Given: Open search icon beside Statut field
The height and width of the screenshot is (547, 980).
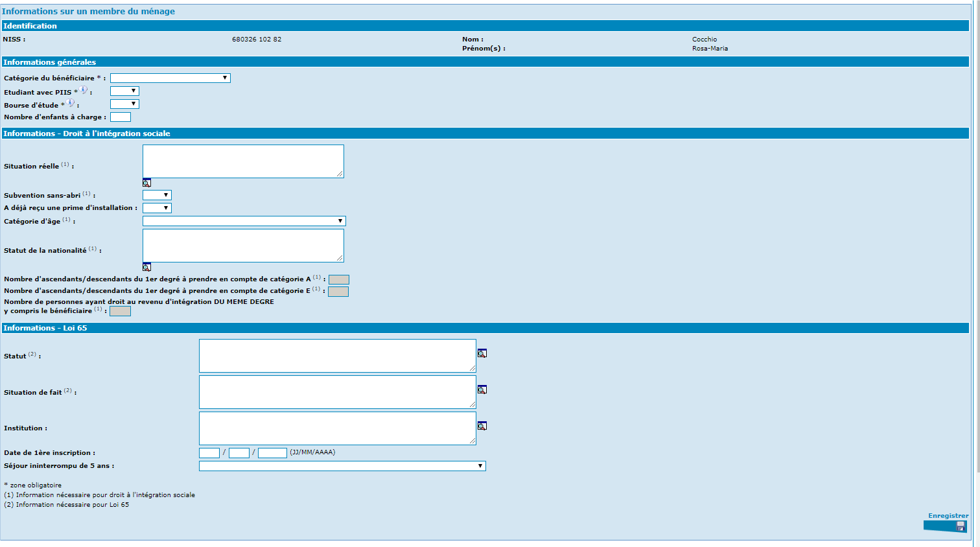Looking at the screenshot, I should click(x=482, y=353).
